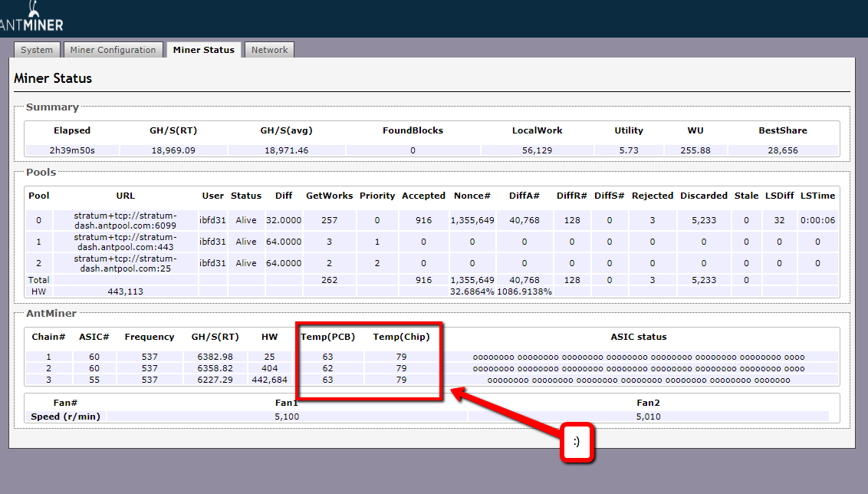Go to the Network tab
This screenshot has height=494, width=868.
click(x=270, y=50)
